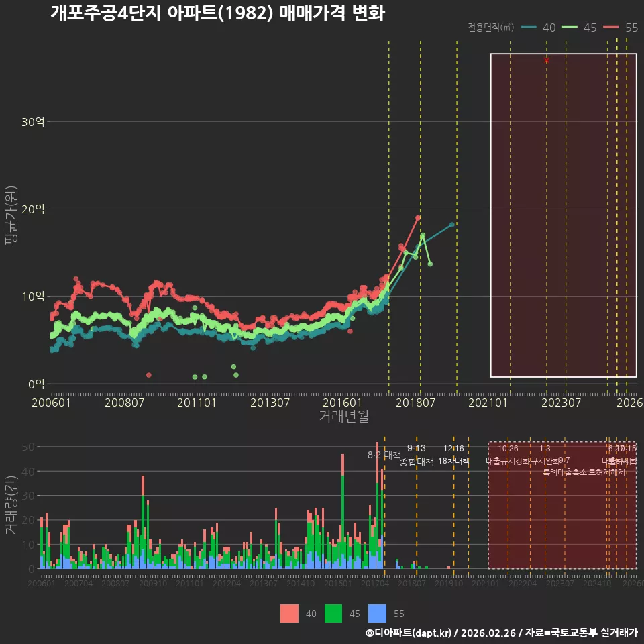Screen dimensions: 644x644
Task: Click the '30억' price axis label
Action: (x=33, y=122)
